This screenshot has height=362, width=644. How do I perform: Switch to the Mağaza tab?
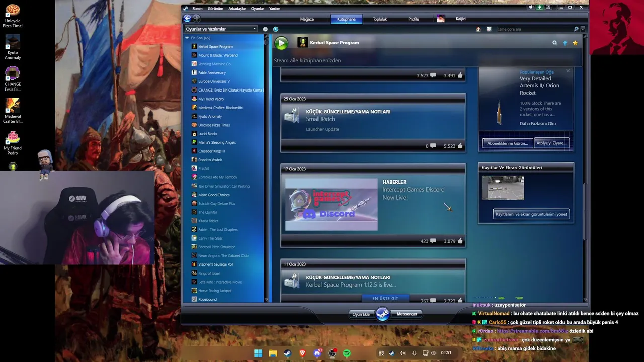(x=307, y=19)
